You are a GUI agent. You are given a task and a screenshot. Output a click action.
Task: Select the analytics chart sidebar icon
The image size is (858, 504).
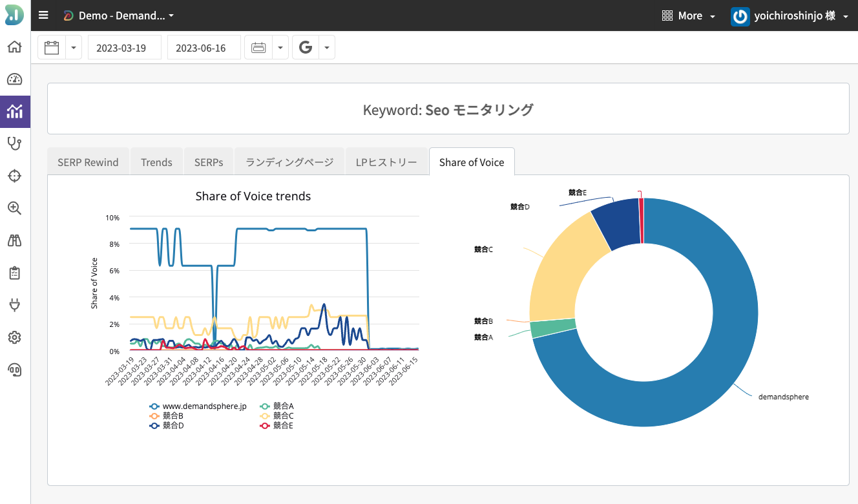14,112
